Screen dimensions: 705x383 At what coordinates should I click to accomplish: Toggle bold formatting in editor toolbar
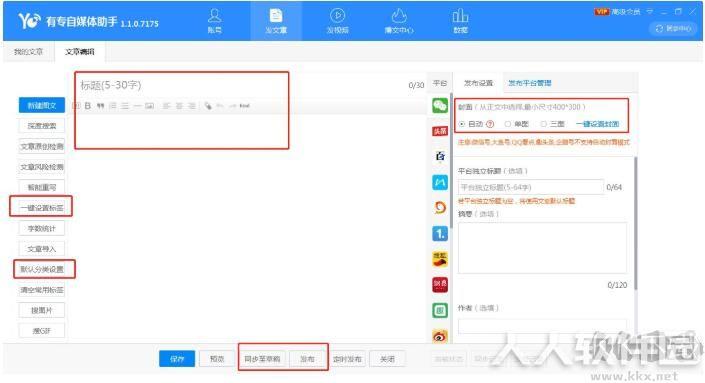tap(88, 106)
